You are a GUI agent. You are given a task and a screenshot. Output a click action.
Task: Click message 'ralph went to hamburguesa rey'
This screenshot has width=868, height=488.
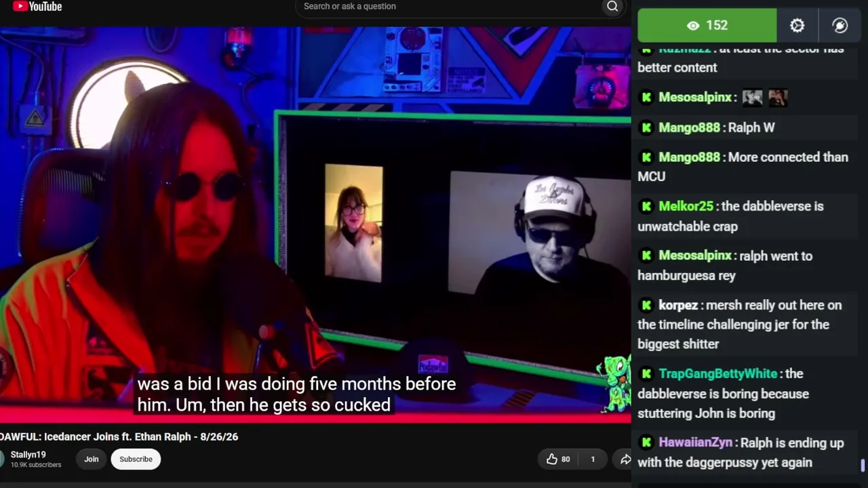click(x=725, y=266)
